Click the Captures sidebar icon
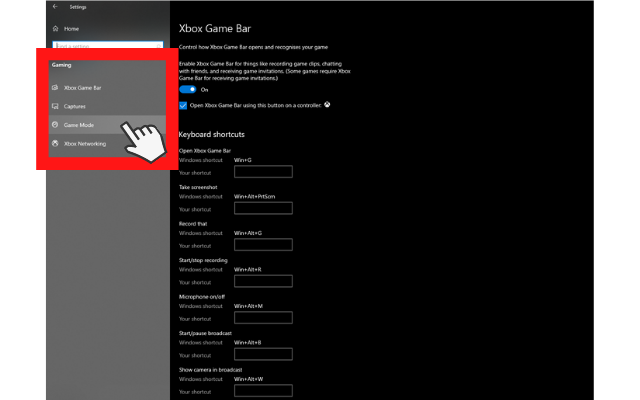Screen dimensions: 640x400 pos(55,106)
